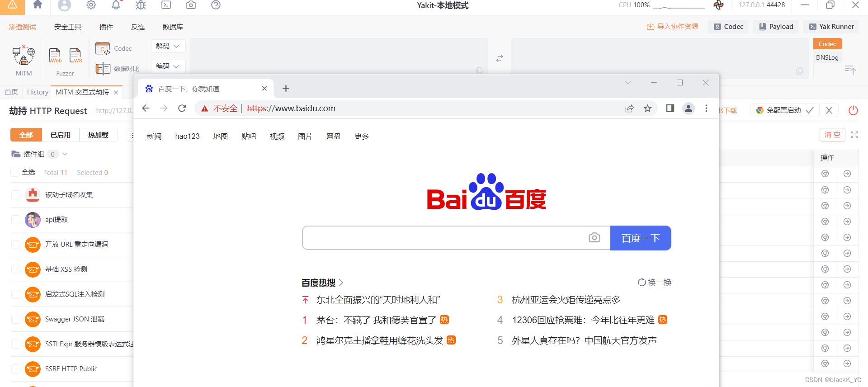This screenshot has width=868, height=387.
Task: Open Yakit settings gear icon
Action: (x=91, y=5)
